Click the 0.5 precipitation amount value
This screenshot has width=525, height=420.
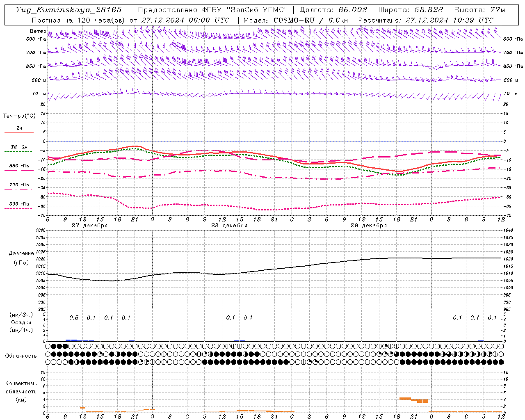point(74,317)
